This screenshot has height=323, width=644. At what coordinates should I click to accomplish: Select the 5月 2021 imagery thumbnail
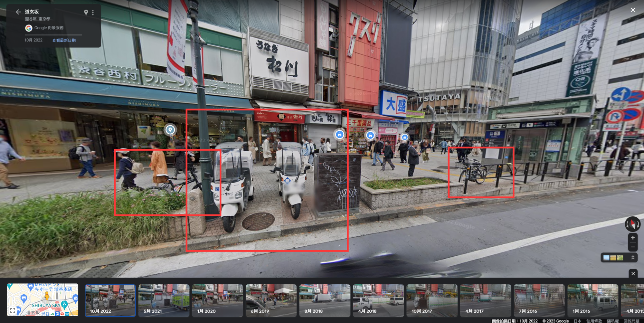point(164,300)
